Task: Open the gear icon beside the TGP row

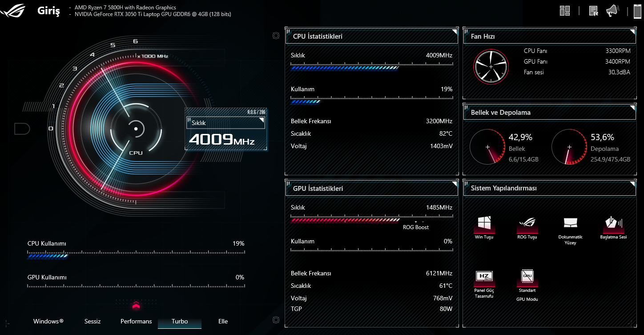Action: 276,320
